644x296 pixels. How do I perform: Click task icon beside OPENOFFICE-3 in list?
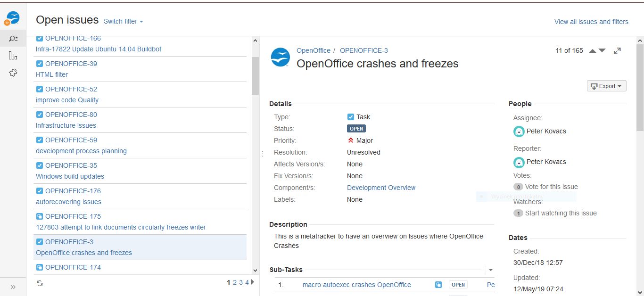pos(40,242)
